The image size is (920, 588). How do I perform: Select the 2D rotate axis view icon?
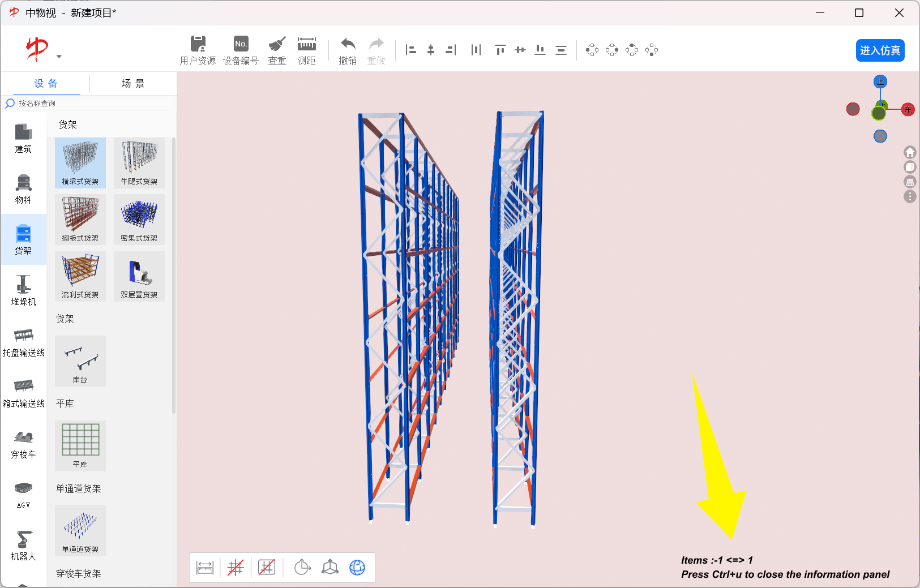coord(303,567)
